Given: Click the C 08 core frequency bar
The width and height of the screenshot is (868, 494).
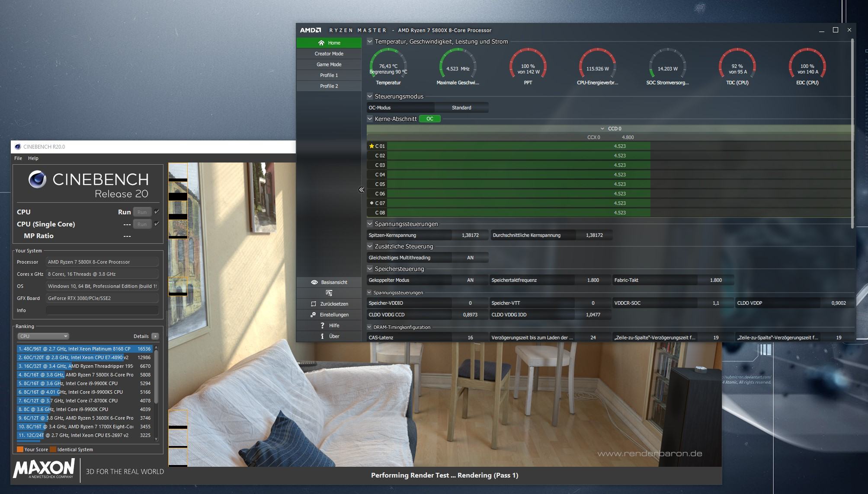Looking at the screenshot, I should tap(619, 213).
